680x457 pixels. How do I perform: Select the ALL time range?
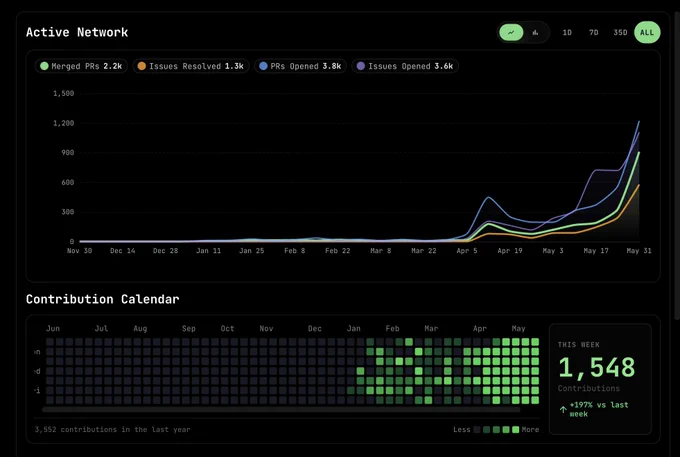point(647,33)
